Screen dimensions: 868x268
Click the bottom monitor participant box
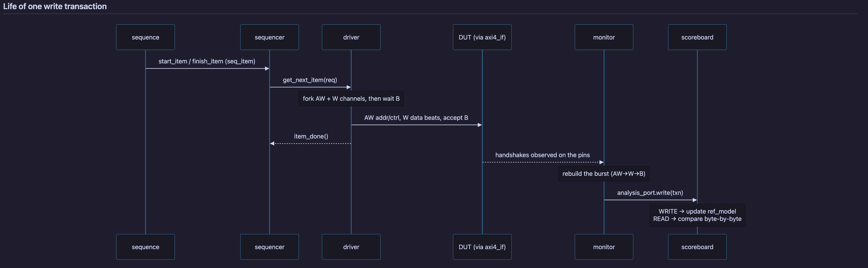(604, 247)
